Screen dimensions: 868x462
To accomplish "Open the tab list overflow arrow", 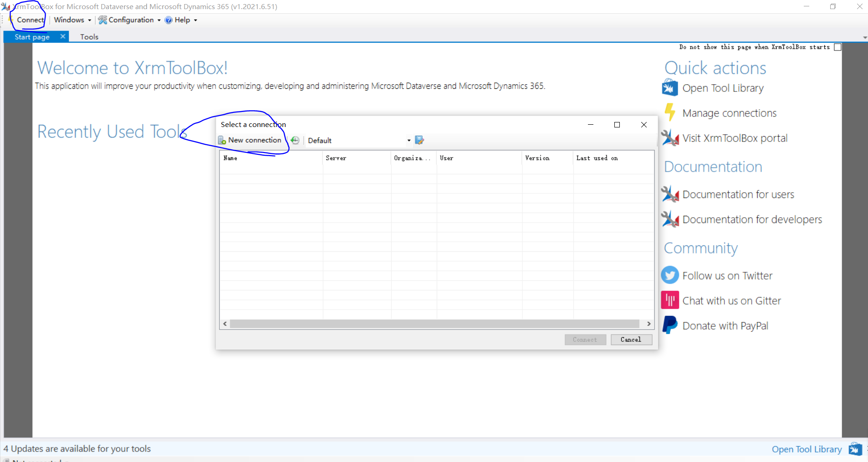I will pos(864,37).
